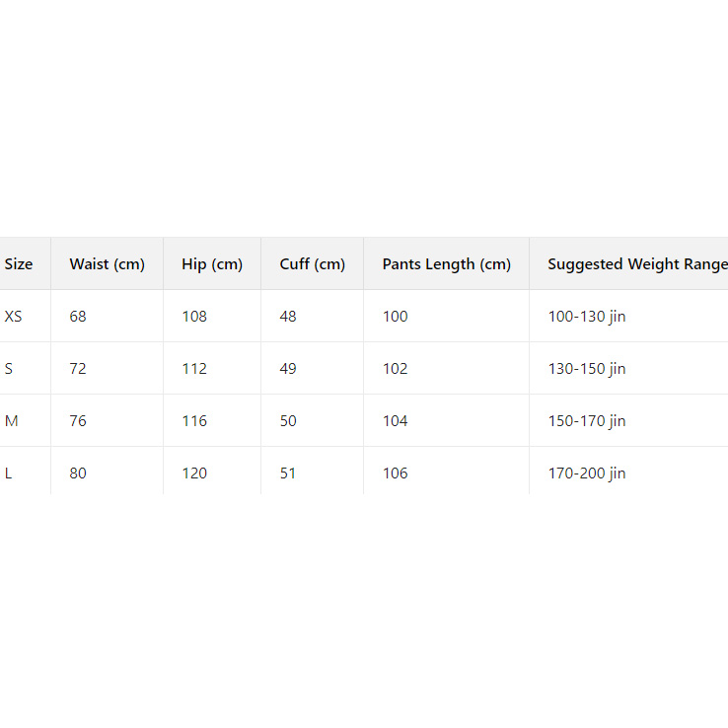Select the XS size cell
The width and height of the screenshot is (728, 728).
coord(14,317)
